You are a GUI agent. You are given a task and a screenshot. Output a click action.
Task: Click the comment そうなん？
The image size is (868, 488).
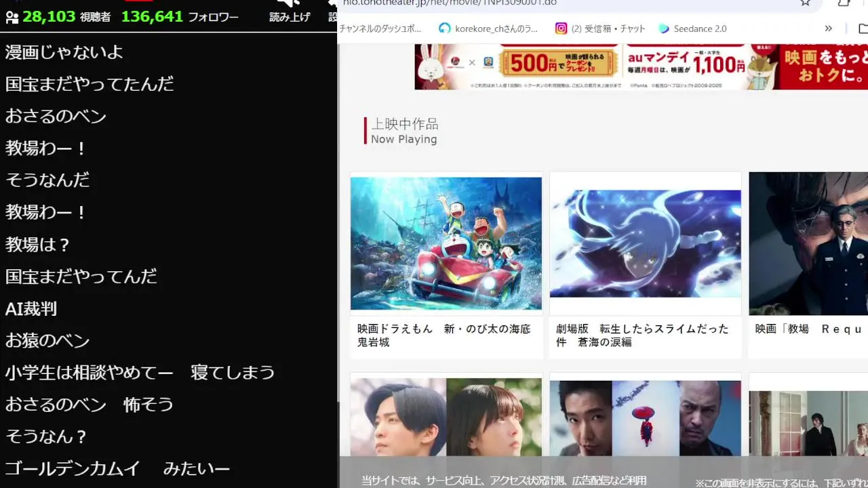(x=47, y=436)
